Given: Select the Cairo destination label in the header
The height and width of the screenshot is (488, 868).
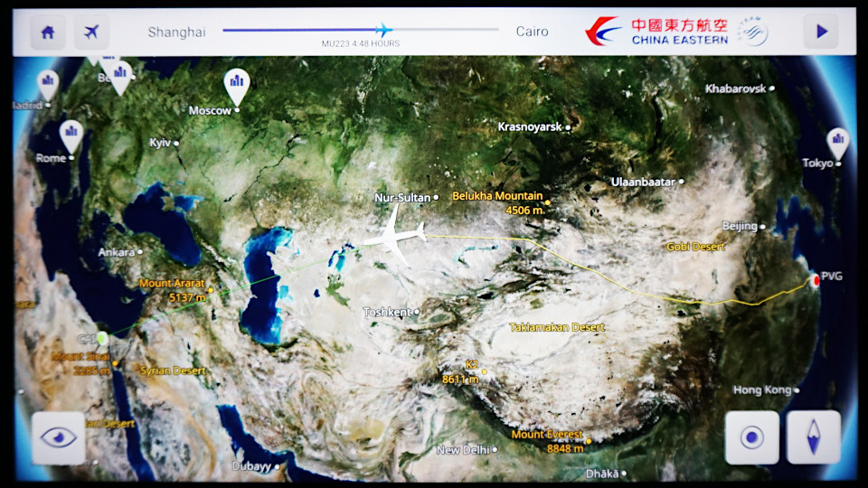Looking at the screenshot, I should click(532, 32).
